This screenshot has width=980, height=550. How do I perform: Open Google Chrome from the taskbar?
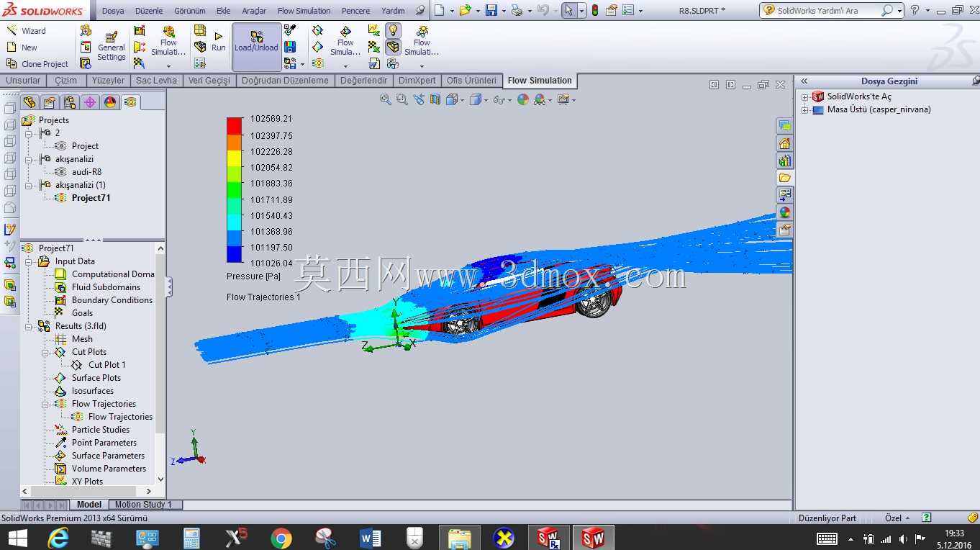[281, 538]
